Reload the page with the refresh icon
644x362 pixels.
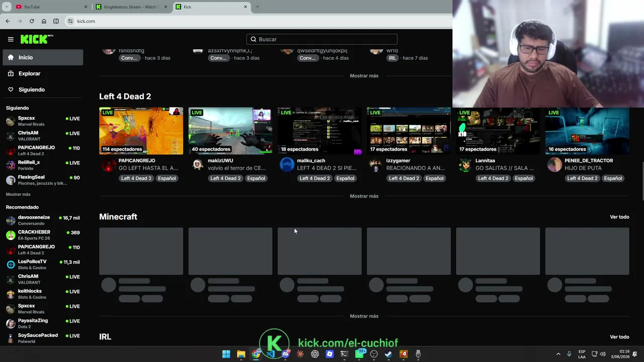point(32,21)
